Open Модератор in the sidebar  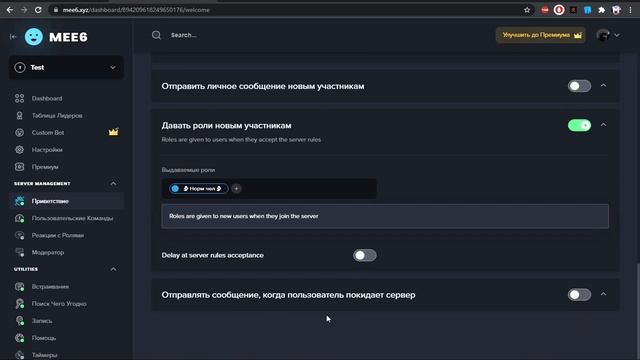coord(48,253)
